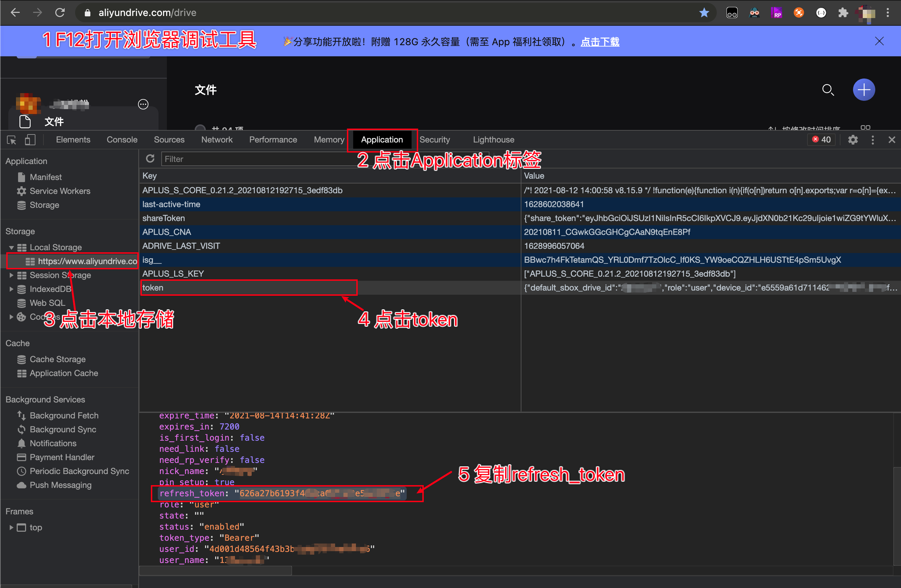The width and height of the screenshot is (901, 588).
Task: Click the bookmark star icon
Action: click(704, 13)
